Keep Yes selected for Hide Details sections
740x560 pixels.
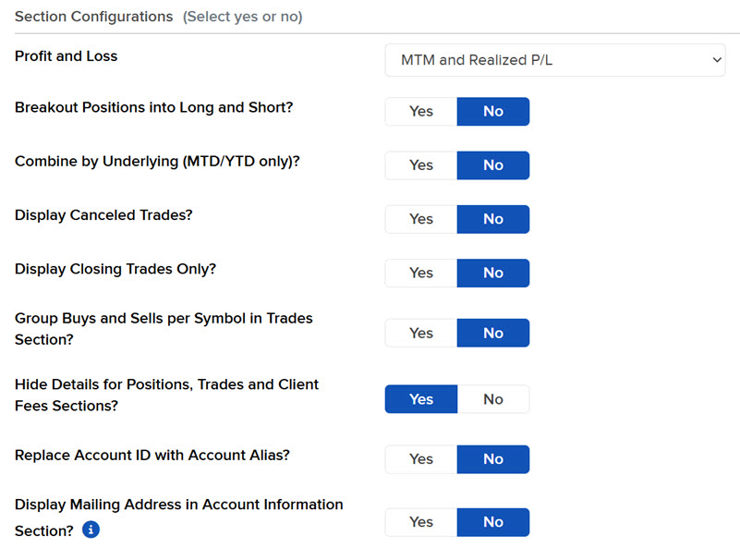420,399
